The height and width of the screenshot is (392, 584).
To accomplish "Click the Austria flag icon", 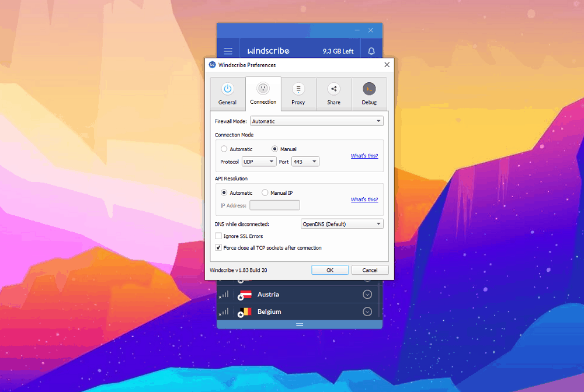I will point(245,295).
